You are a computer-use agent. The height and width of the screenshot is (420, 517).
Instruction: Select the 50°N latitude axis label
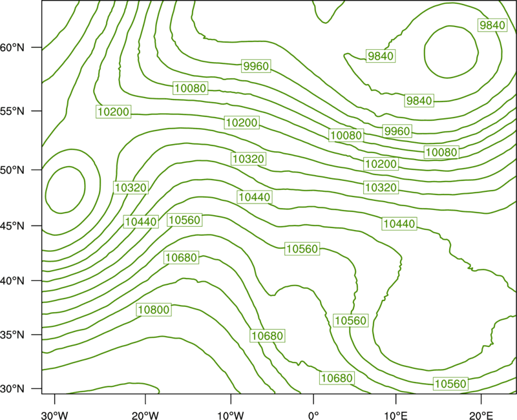point(12,170)
